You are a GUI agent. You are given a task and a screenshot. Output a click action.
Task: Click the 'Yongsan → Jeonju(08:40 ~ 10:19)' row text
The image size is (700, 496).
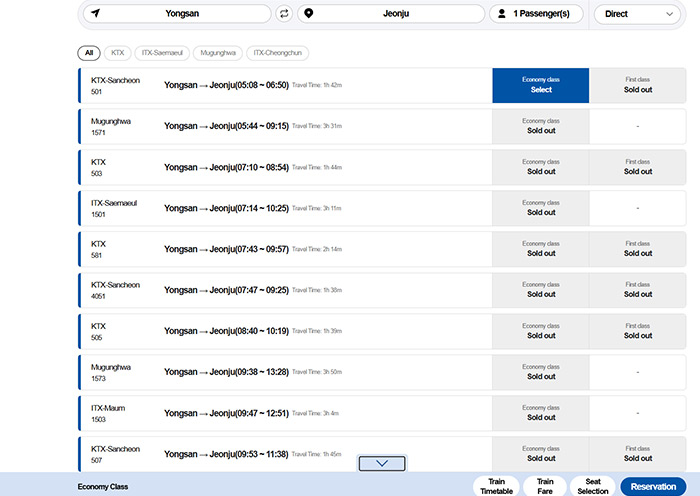pos(226,331)
